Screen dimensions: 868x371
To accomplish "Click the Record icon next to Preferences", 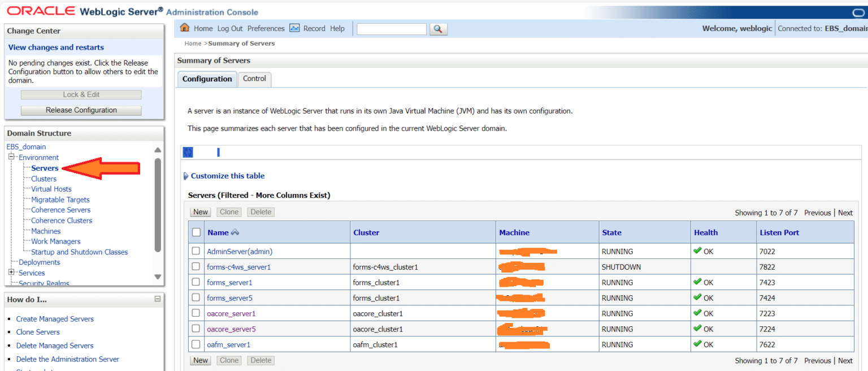I will coord(295,28).
